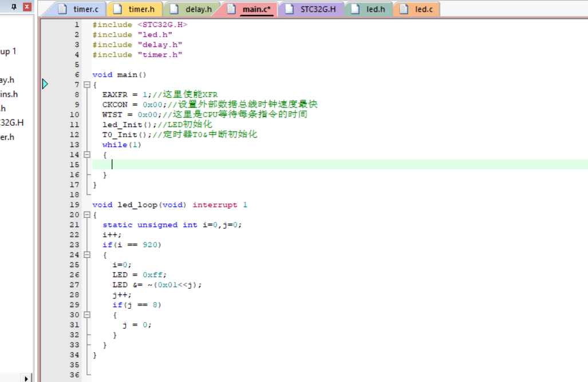588x382 pixels.
Task: Click the cyan arrow marker at line 7
Action: (x=45, y=84)
